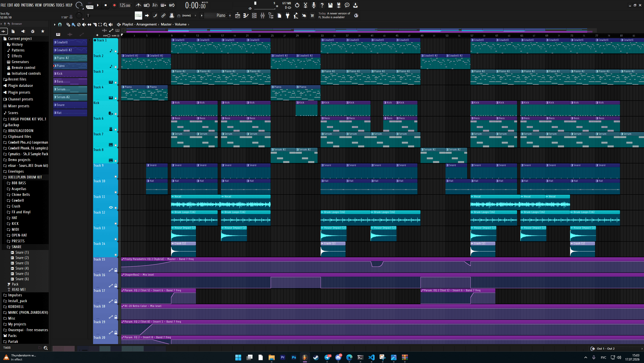Click the chat bubble icon in top toolbar

tap(347, 5)
